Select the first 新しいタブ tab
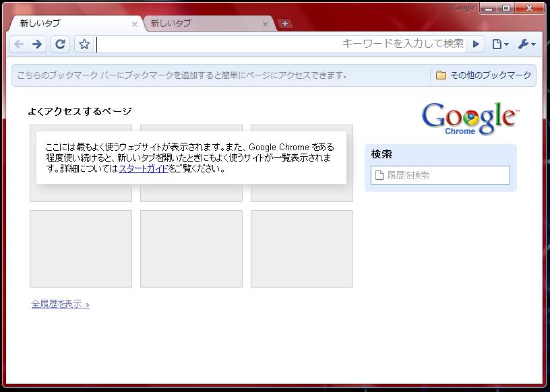The height and width of the screenshot is (392, 550). [75, 24]
